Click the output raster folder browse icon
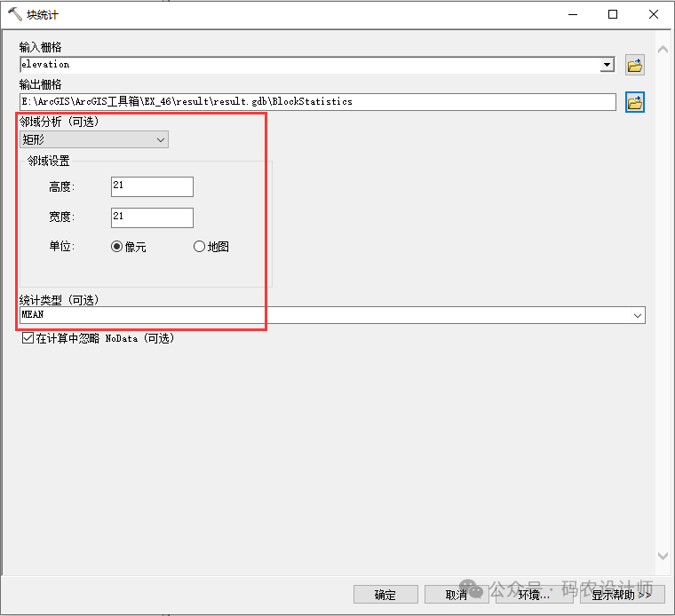The image size is (675, 616). coord(634,102)
